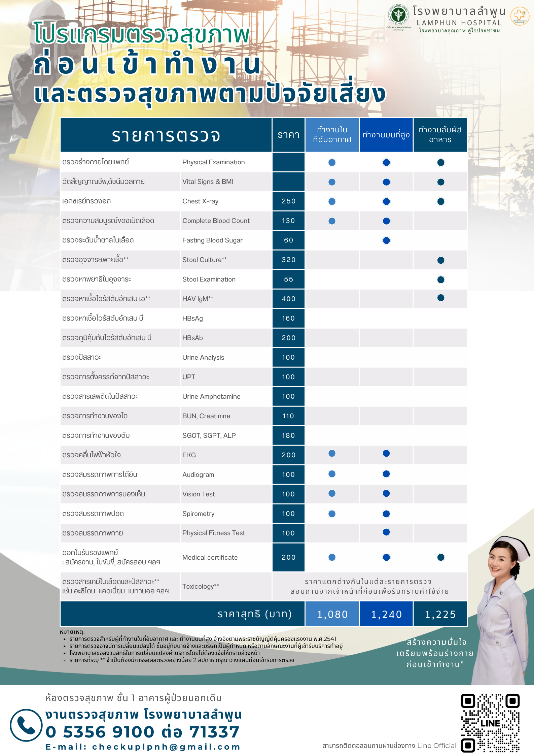
Task: Click the Medical certificate dot under food handling
Action: click(440, 557)
